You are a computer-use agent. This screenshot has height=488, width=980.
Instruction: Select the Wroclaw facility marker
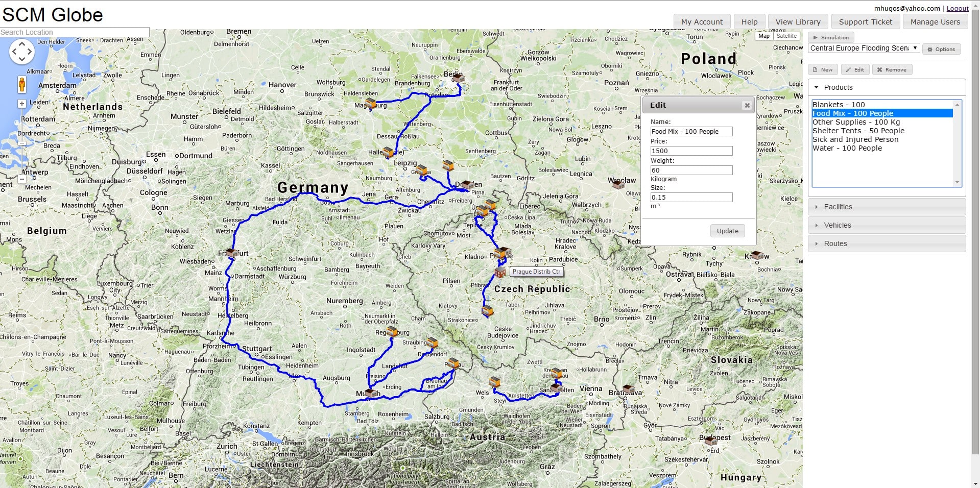pyautogui.click(x=618, y=184)
